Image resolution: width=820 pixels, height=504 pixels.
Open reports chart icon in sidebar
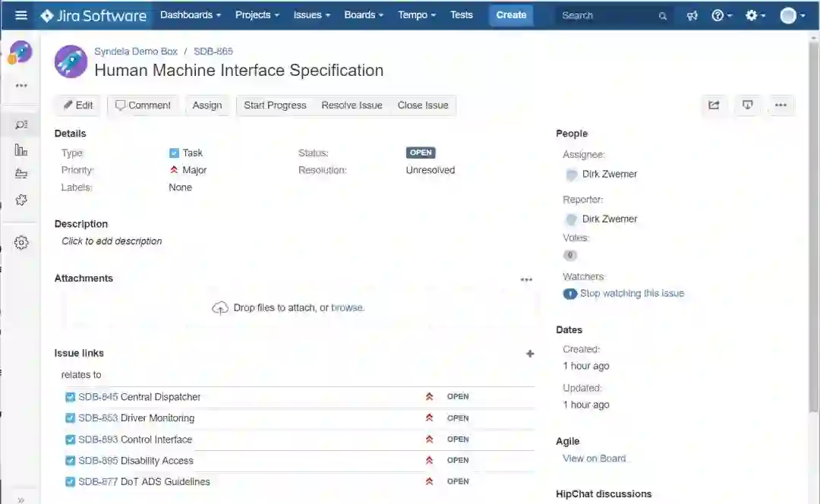(21, 150)
